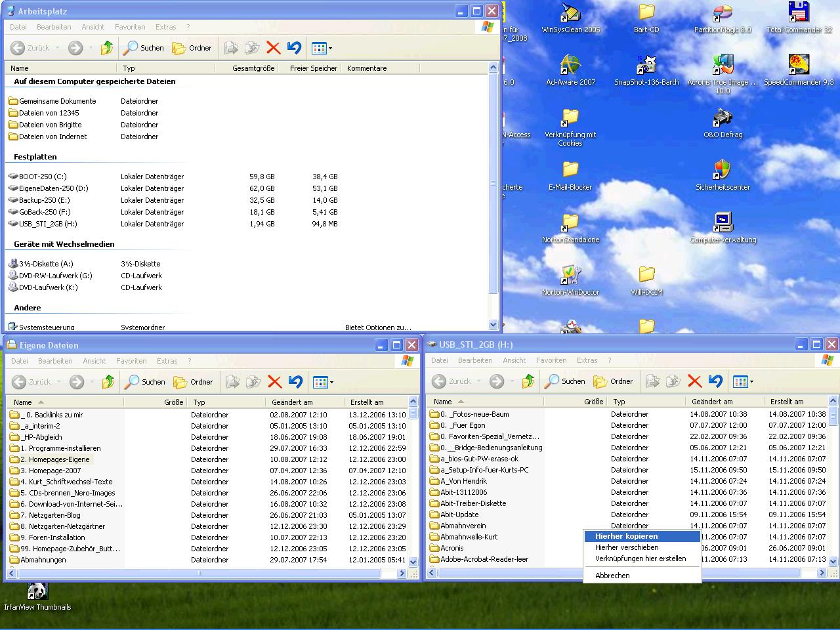
Task: Click 'Geändert am' column header in Eigene Dateien
Action: [x=292, y=402]
